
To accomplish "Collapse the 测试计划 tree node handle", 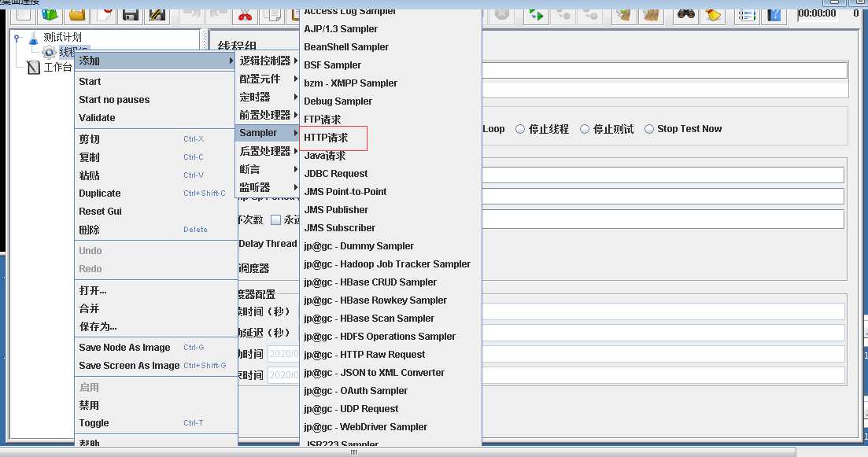I will pos(17,37).
